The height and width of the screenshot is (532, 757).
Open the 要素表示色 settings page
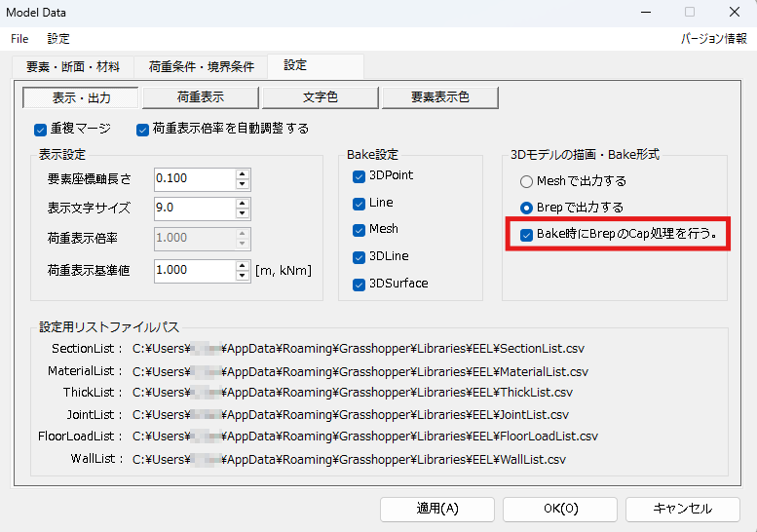click(440, 97)
